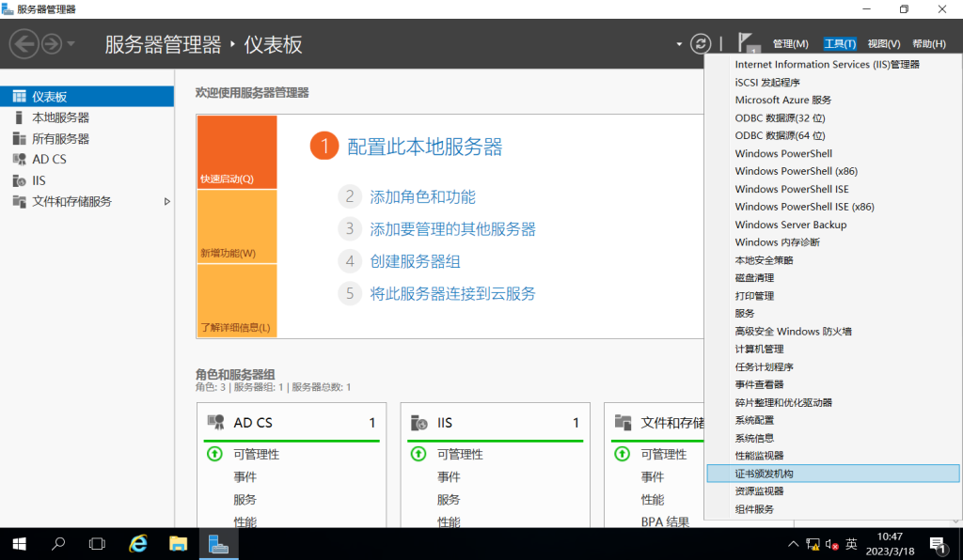This screenshot has width=963, height=560.
Task: Click the back navigation arrow
Action: click(24, 44)
